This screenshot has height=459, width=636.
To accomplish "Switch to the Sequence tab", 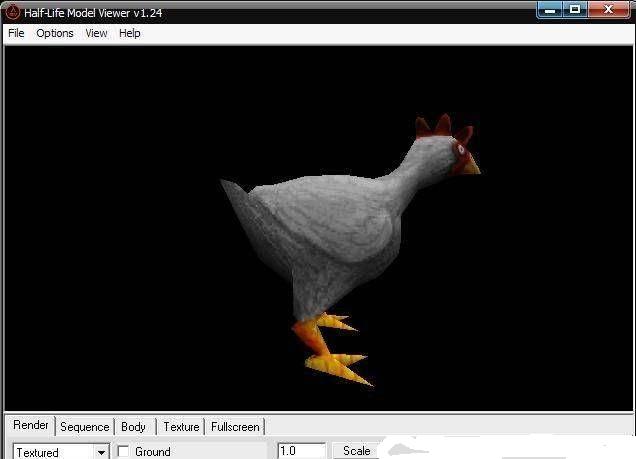I will click(x=84, y=427).
